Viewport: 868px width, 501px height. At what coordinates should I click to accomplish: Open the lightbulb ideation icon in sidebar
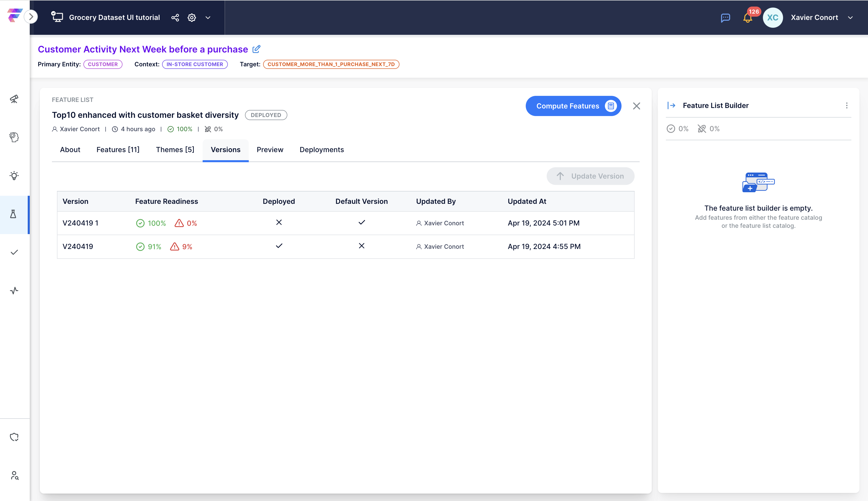tap(14, 176)
